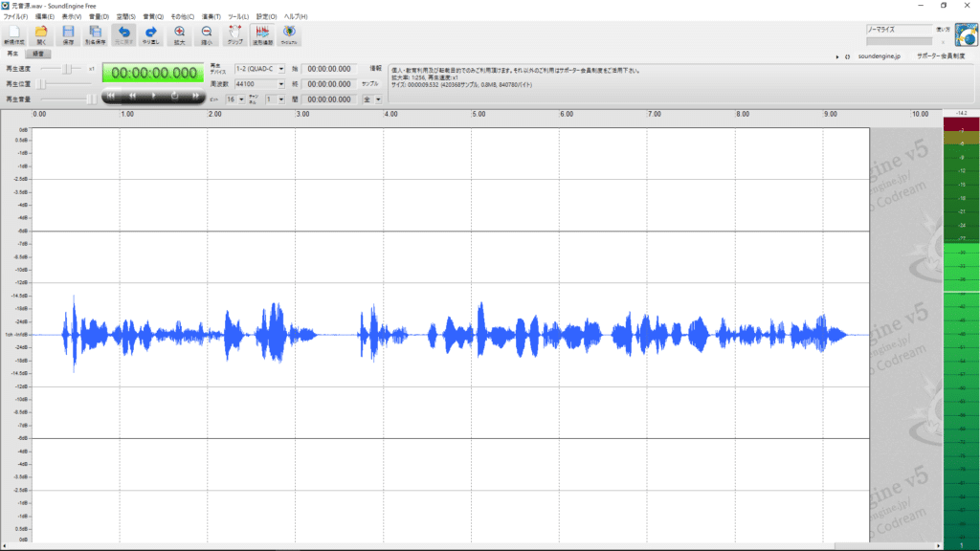The height and width of the screenshot is (551, 980).
Task: Click the サポーター会員制度 link
Action: click(941, 57)
